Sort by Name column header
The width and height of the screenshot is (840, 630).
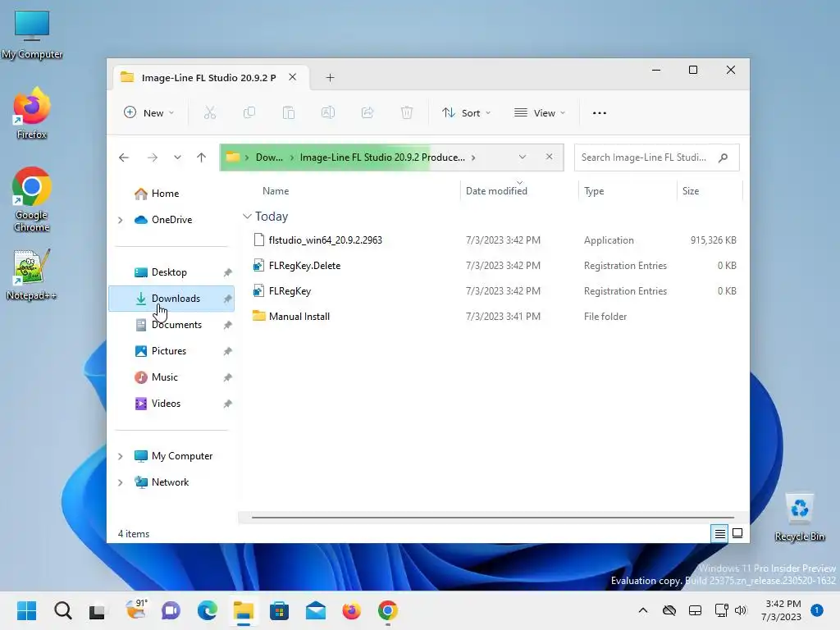(x=276, y=191)
